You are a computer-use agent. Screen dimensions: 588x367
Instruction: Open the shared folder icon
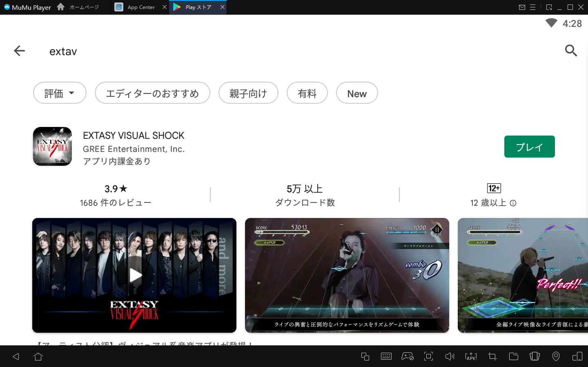513,356
